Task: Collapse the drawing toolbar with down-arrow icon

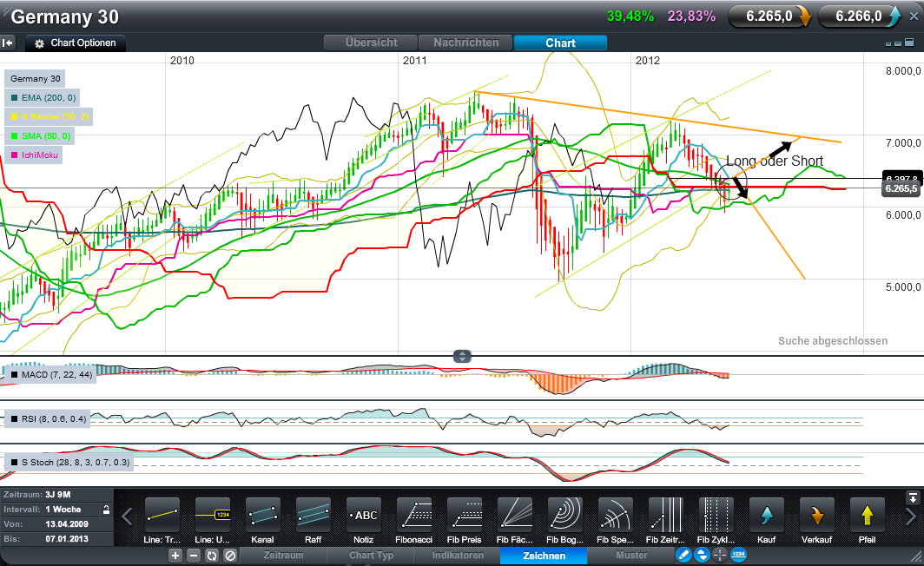Action: pyautogui.click(x=912, y=498)
